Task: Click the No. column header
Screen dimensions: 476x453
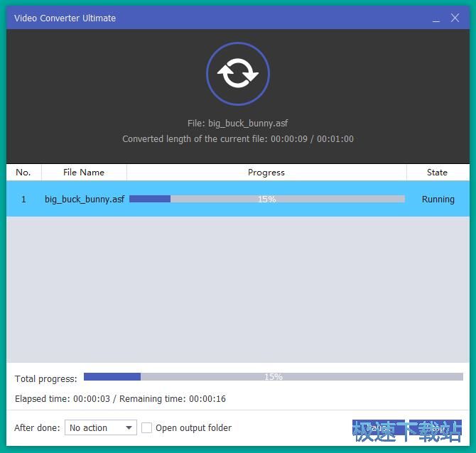Action: click(23, 173)
